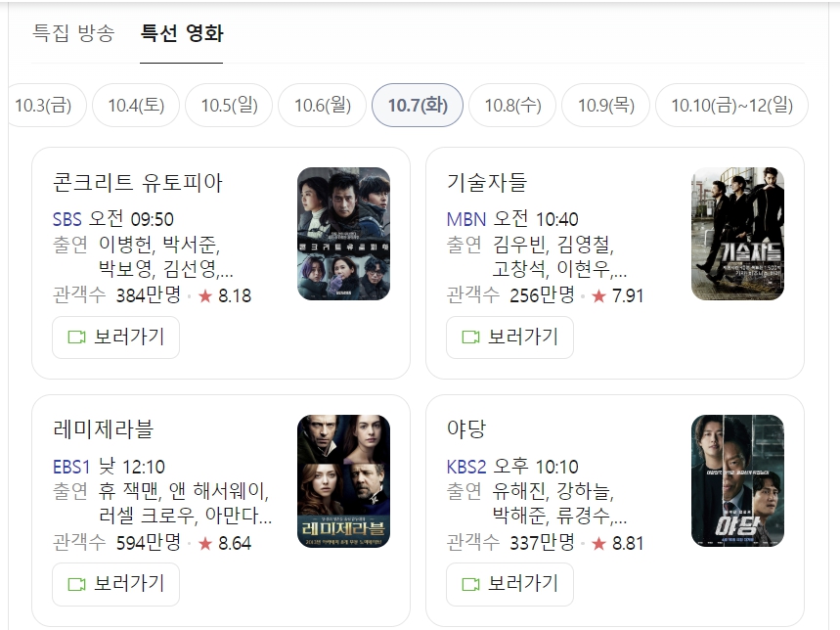Switch to the 특집 방송 tab

click(73, 33)
